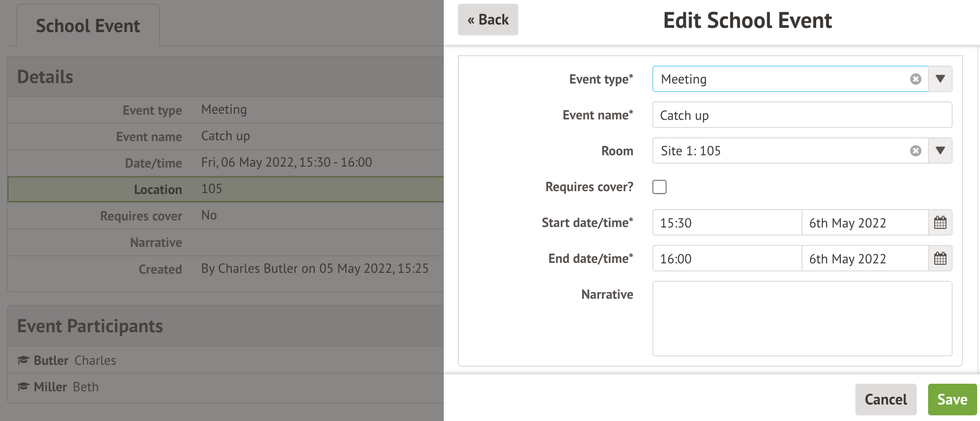
Task: Tick the Requires cover checkbox
Action: tap(659, 187)
